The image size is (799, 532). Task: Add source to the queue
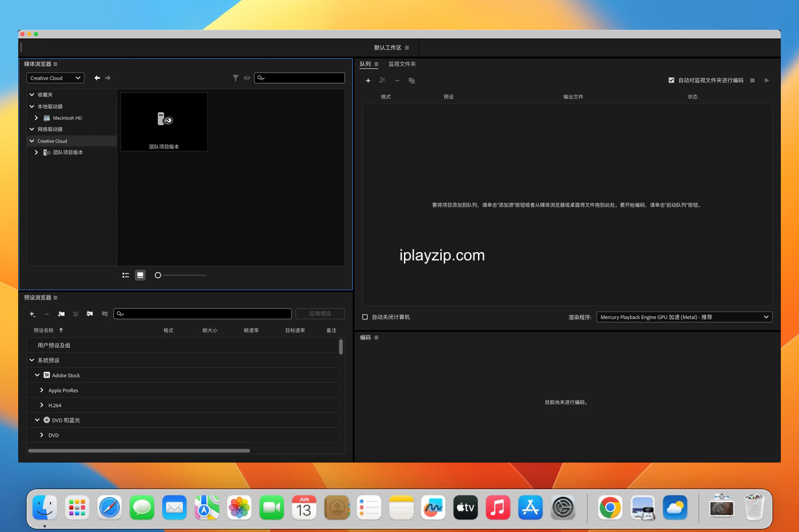368,81
